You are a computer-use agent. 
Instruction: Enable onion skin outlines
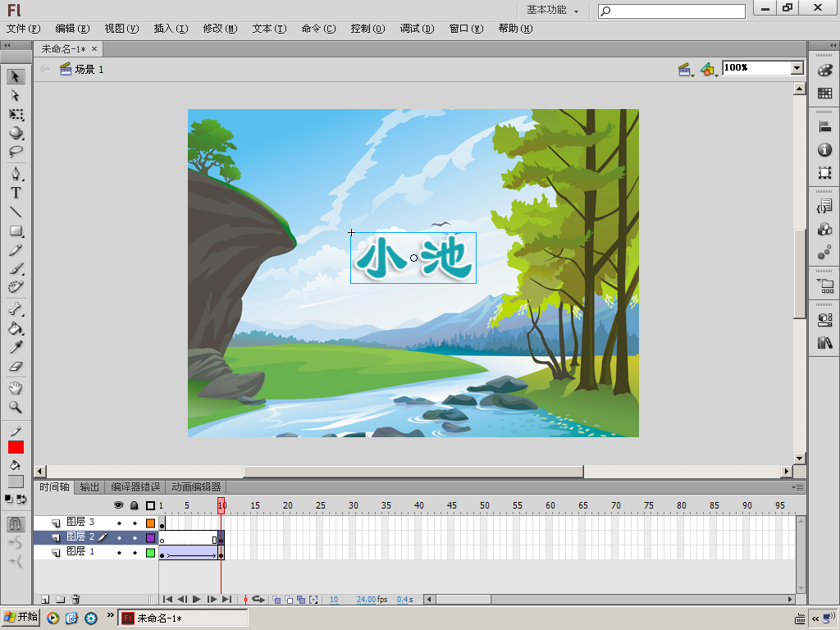(x=289, y=600)
